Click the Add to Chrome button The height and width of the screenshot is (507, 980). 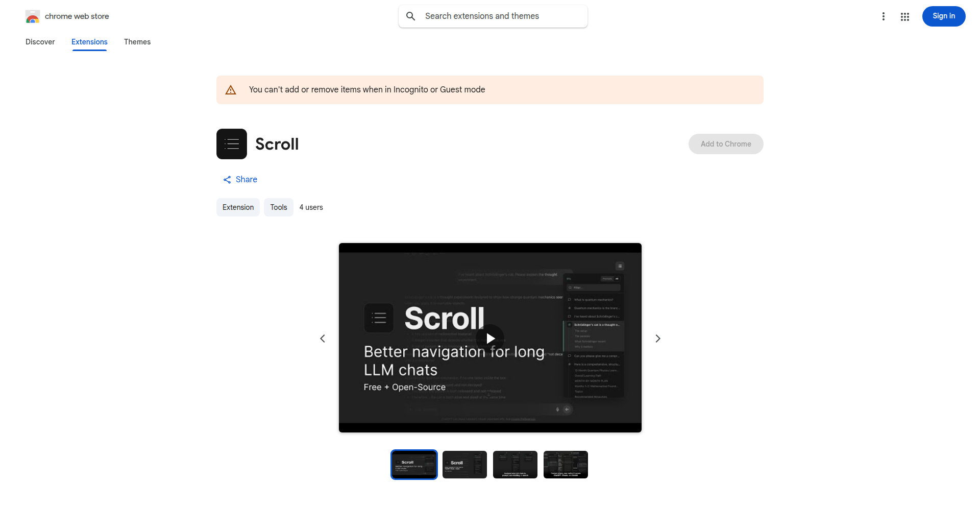(726, 144)
